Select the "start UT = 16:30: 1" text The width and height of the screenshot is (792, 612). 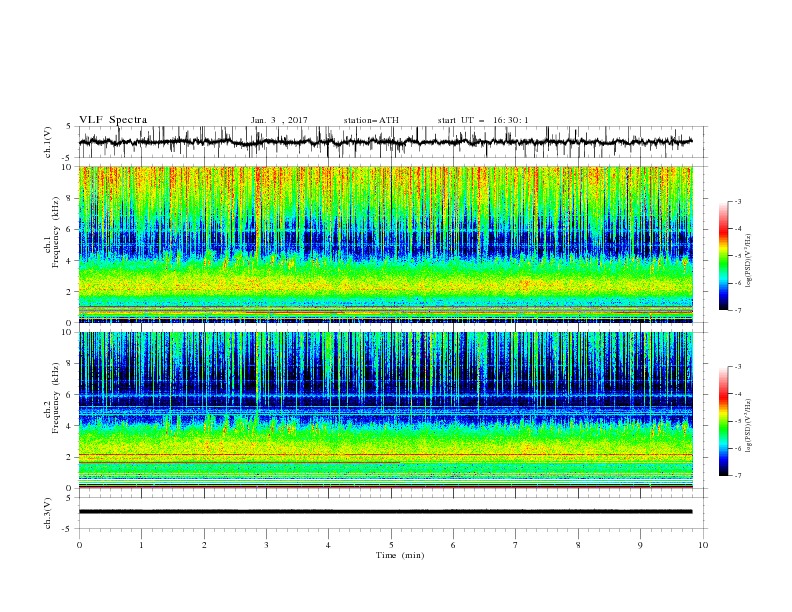(483, 120)
